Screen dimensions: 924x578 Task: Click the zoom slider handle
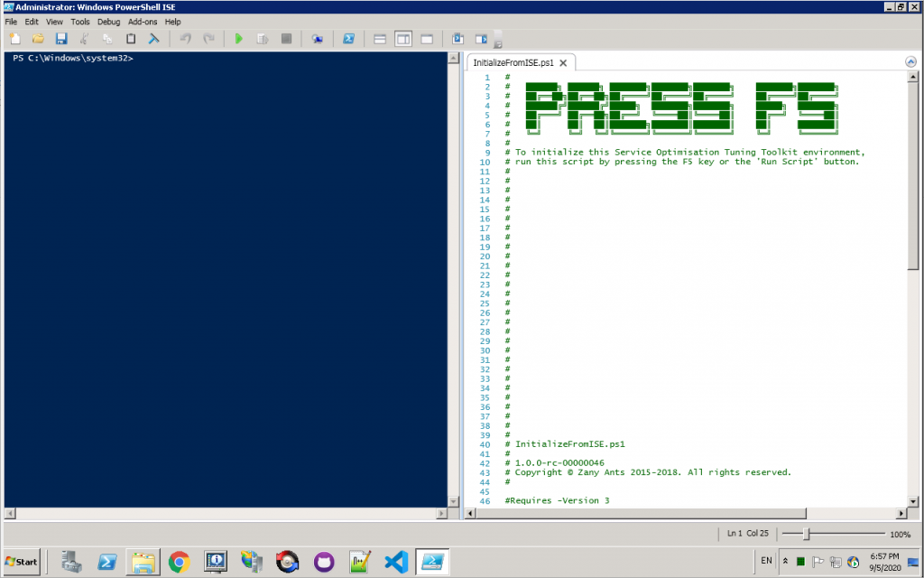tap(806, 535)
